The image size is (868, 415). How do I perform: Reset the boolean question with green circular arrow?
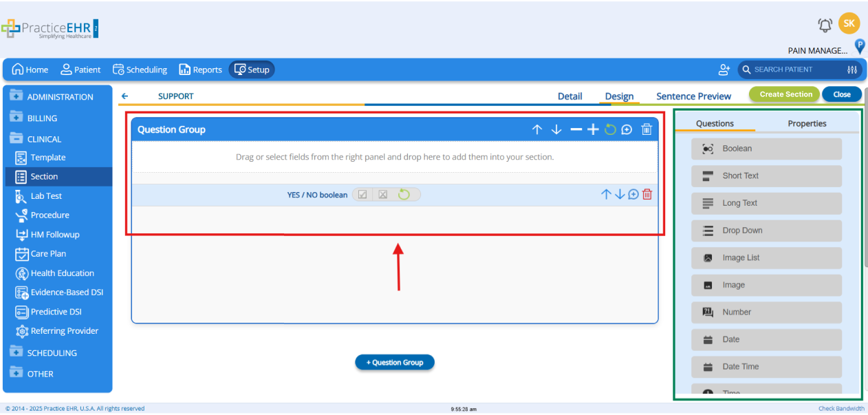404,195
